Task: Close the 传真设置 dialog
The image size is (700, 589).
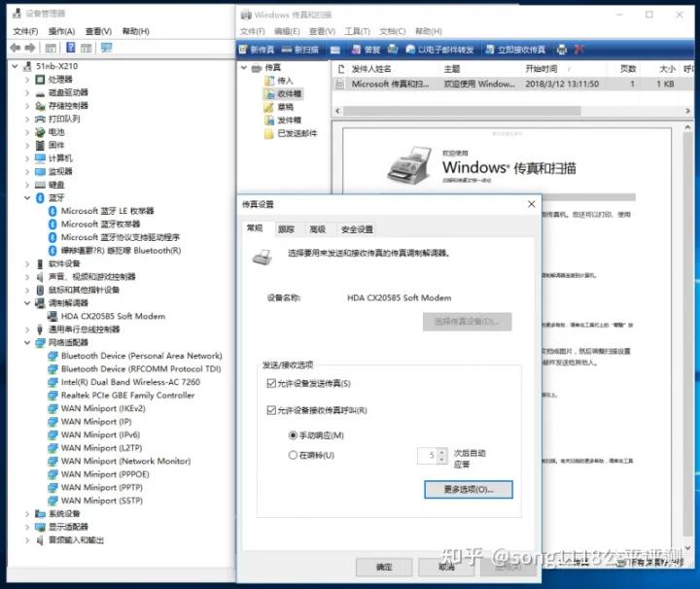Action: tap(531, 204)
